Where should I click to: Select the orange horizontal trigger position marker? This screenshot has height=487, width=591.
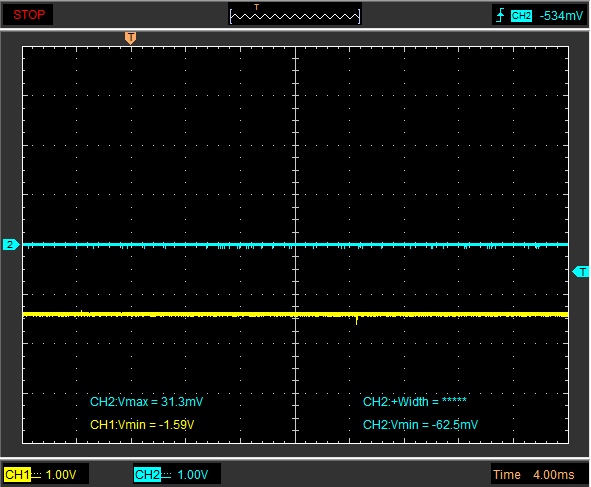pyautogui.click(x=130, y=38)
